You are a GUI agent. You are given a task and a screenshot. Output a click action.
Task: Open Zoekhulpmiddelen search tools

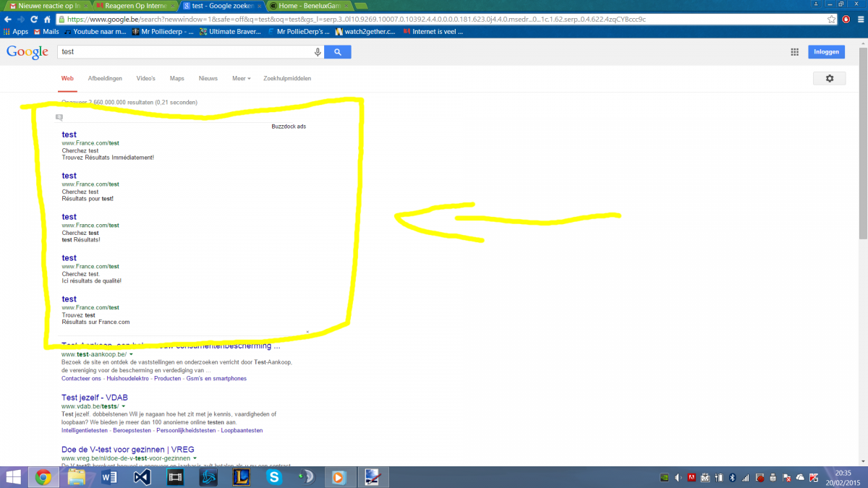(288, 78)
